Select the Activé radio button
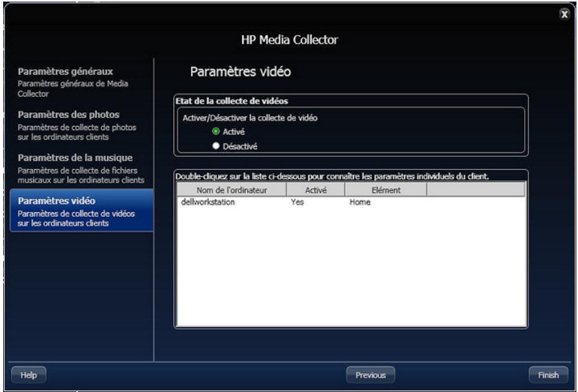Viewport: 578px width, 392px height. point(216,131)
